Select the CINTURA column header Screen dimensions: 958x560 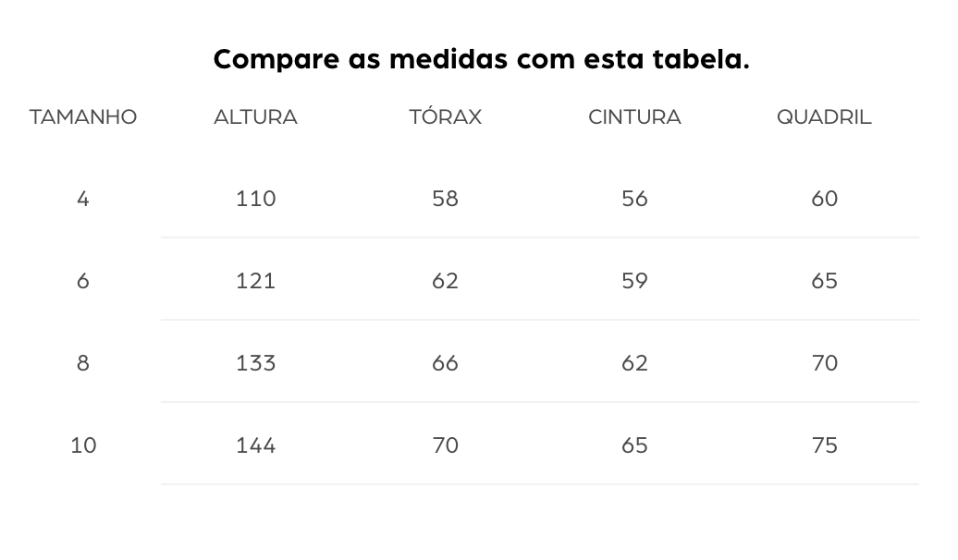coord(634,117)
